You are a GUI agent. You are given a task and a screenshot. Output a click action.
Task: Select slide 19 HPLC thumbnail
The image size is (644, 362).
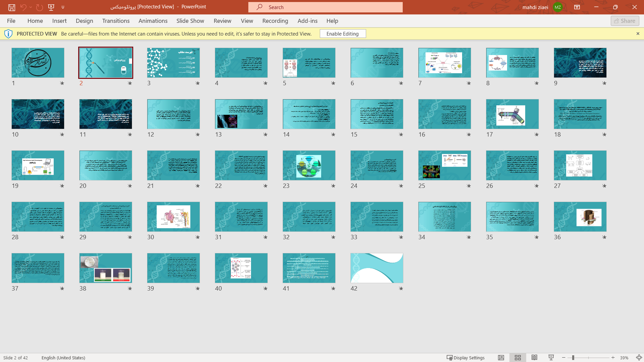[x=38, y=165]
